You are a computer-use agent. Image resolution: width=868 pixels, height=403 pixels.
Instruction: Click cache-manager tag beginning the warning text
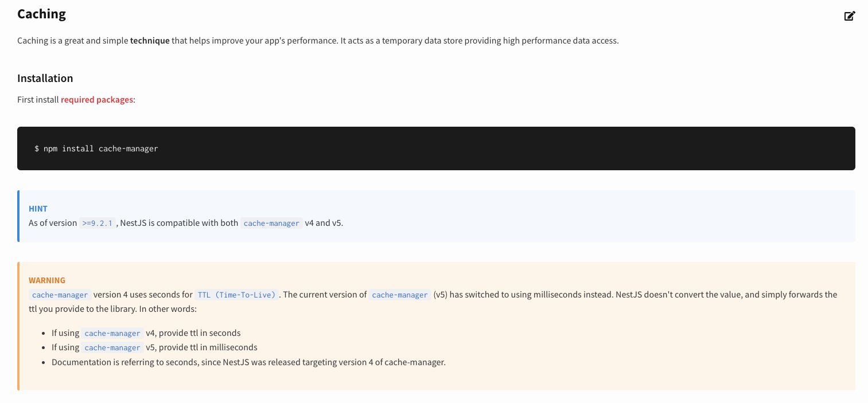tap(60, 295)
